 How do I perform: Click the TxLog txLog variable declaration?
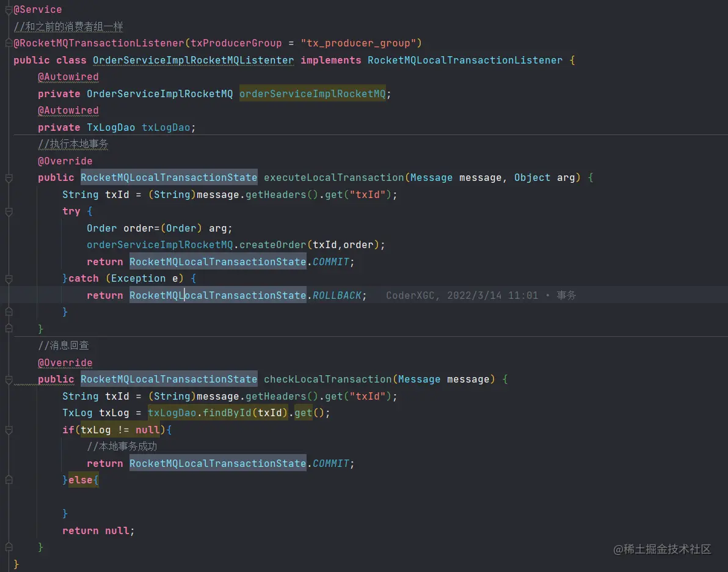click(x=96, y=413)
